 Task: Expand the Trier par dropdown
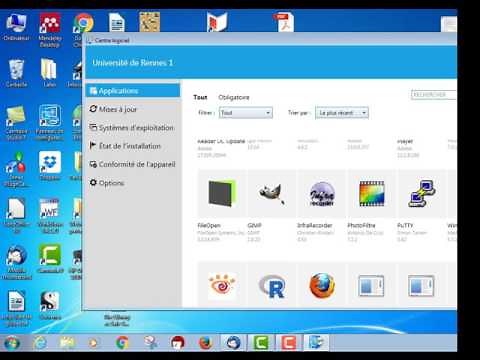point(342,113)
